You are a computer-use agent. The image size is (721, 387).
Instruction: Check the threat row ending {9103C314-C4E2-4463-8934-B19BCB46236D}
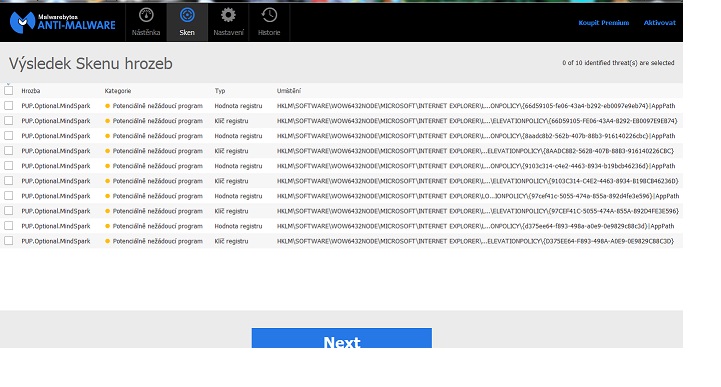point(9,181)
